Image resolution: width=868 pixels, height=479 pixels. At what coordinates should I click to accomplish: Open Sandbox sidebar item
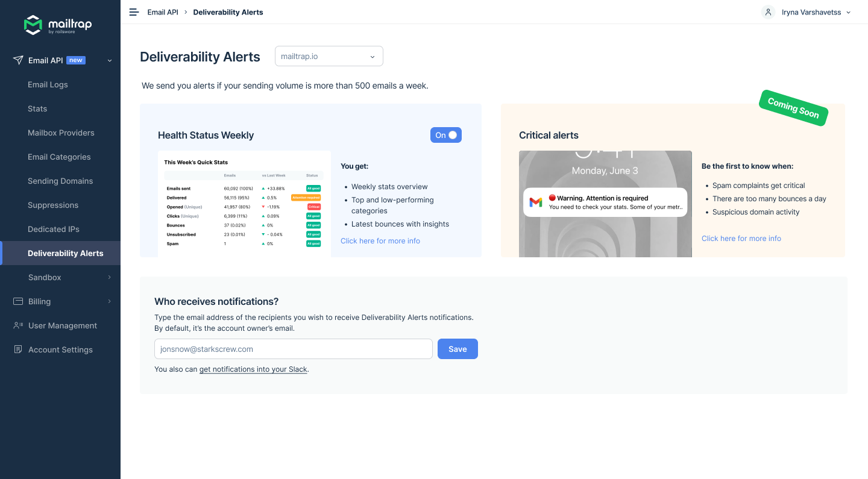(45, 277)
